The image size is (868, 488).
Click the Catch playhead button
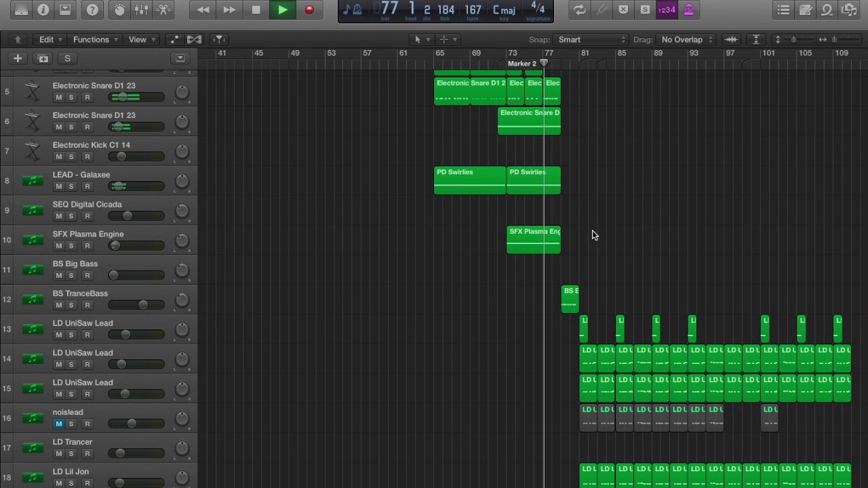click(218, 39)
